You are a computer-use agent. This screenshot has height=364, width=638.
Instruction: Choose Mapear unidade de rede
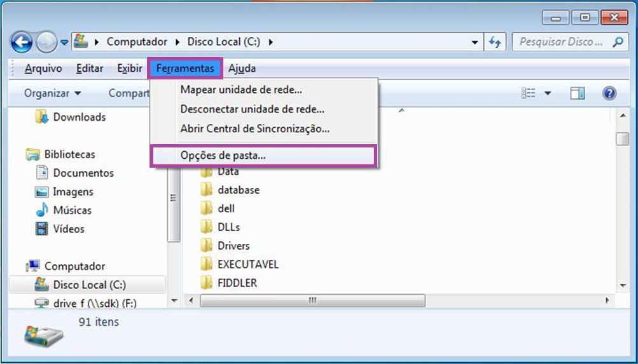tap(264, 89)
